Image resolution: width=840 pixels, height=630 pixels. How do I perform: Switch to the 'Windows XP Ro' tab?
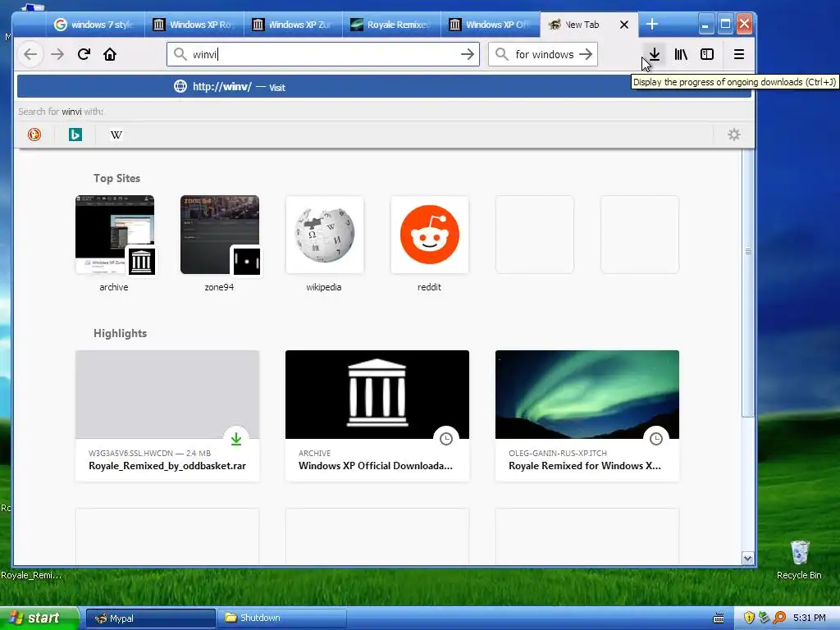[x=194, y=25]
